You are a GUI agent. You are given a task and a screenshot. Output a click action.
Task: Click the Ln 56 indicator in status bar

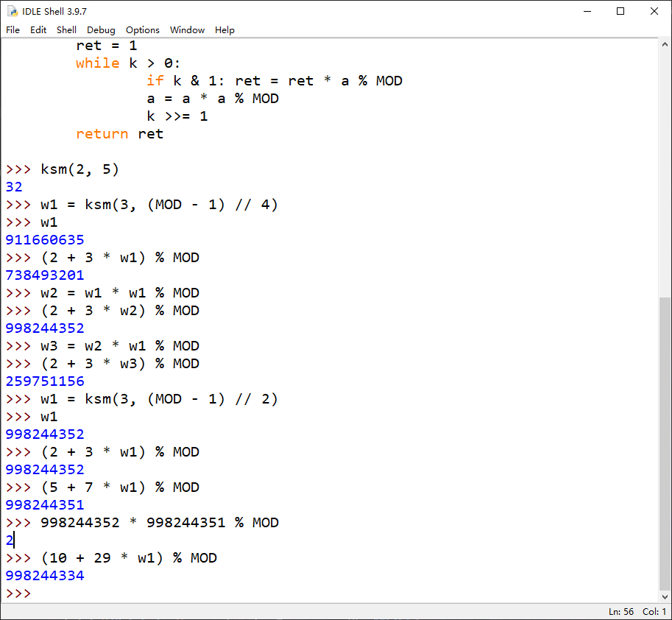pyautogui.click(x=620, y=611)
